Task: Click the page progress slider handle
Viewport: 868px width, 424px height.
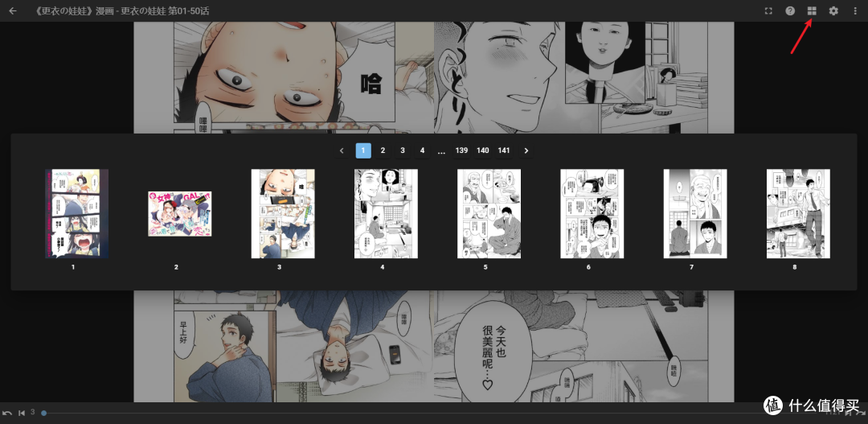Action: (x=43, y=413)
